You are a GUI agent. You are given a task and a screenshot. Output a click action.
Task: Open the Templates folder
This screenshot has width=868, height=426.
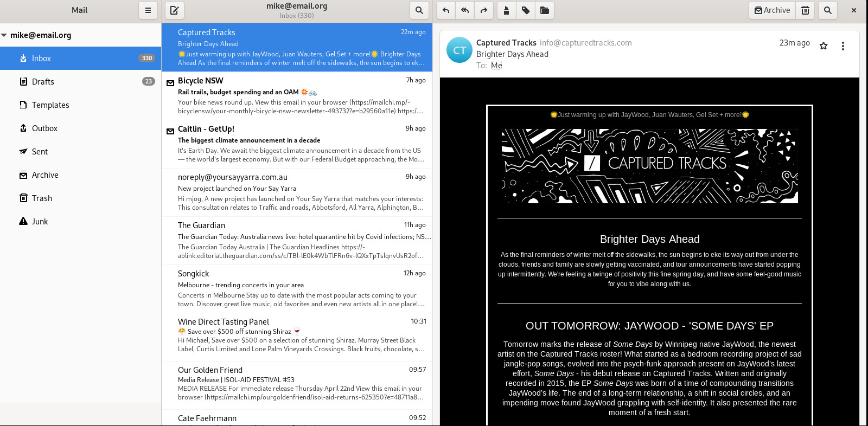coord(80,105)
